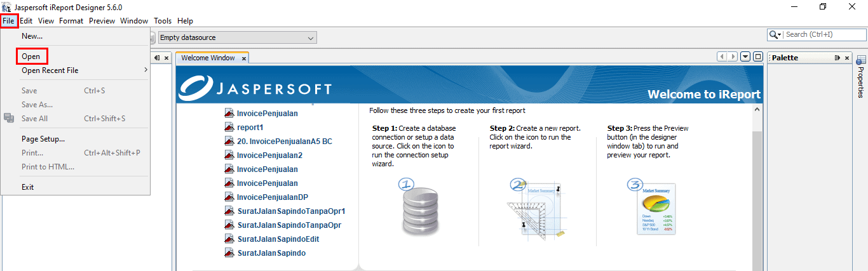Choose Open from the File menu

click(75, 56)
